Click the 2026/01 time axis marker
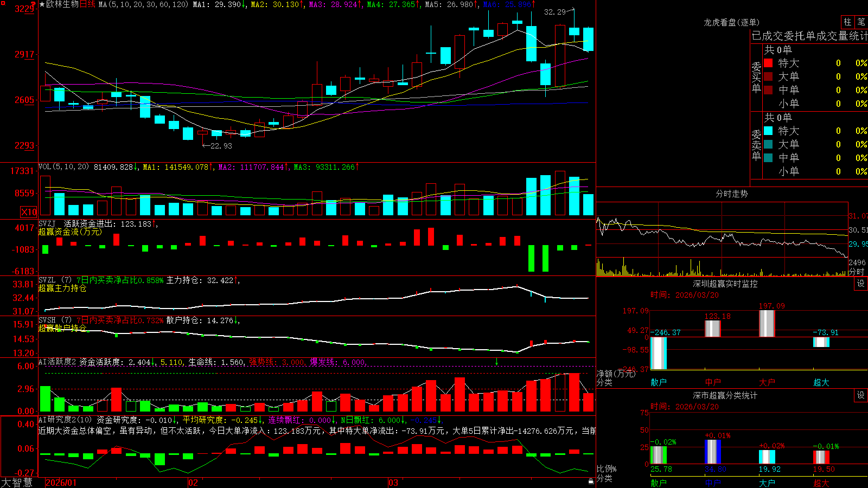 point(61,483)
